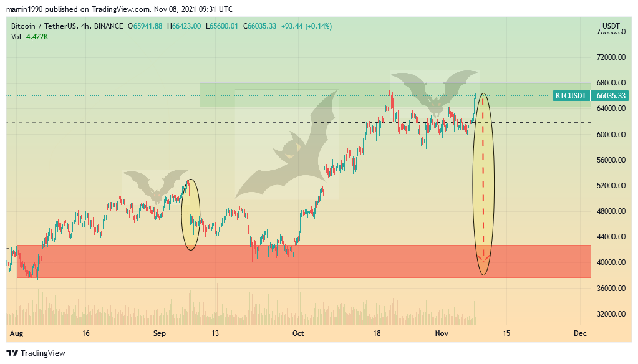
Task: Click the Oct date axis label
Action: [298, 333]
